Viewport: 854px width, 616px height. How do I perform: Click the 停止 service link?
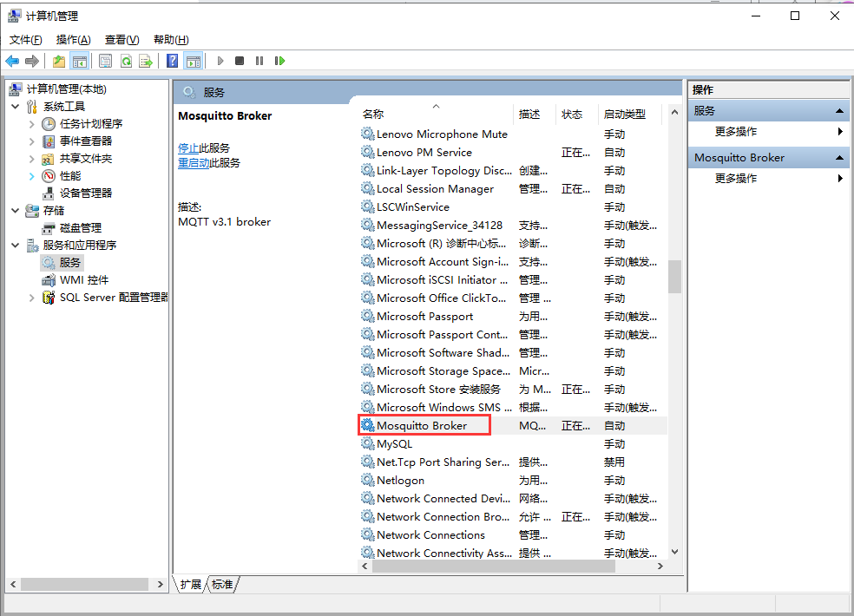pos(188,148)
